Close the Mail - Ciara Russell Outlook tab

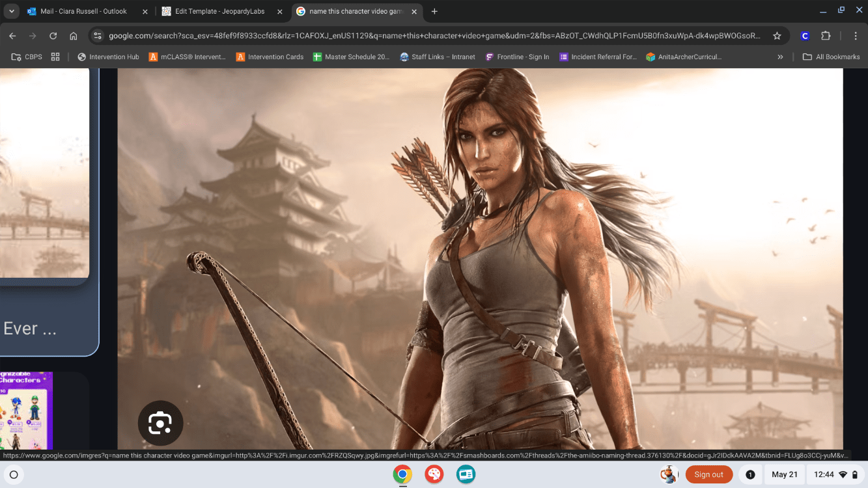click(145, 11)
